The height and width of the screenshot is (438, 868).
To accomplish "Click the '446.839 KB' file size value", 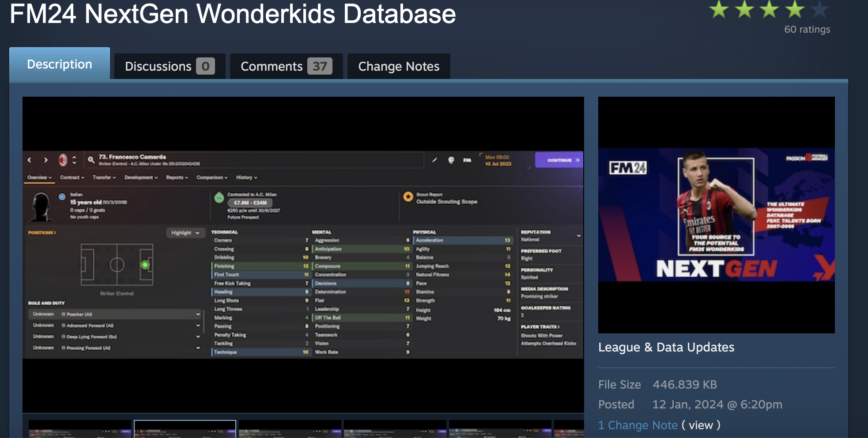I will pyautogui.click(x=685, y=385).
